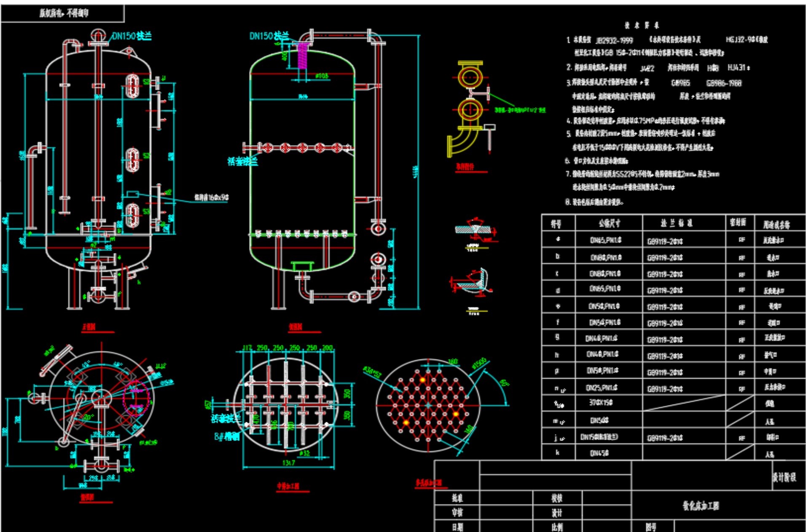Image resolution: width=806 pixels, height=532 pixels.
Task: Click the DN150 label above the left vessel
Action: (132, 36)
